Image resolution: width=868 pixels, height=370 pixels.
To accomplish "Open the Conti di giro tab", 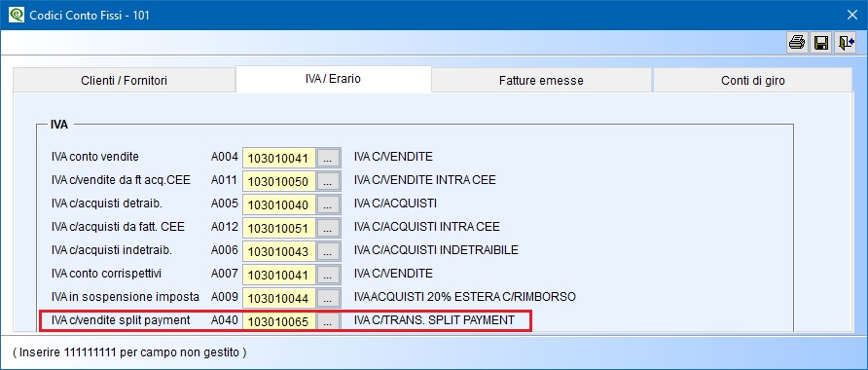I will (753, 80).
